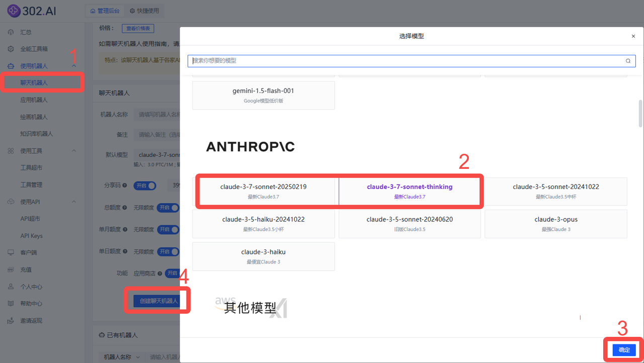Select the claude-3-7-sonnet-20250219 model card
The height and width of the screenshot is (363, 644).
pos(264,191)
